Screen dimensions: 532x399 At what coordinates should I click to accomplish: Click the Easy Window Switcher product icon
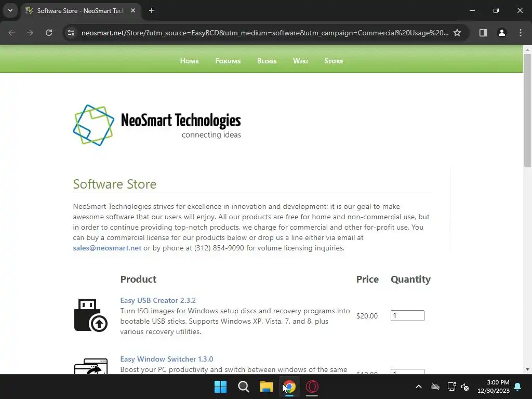(x=90, y=366)
